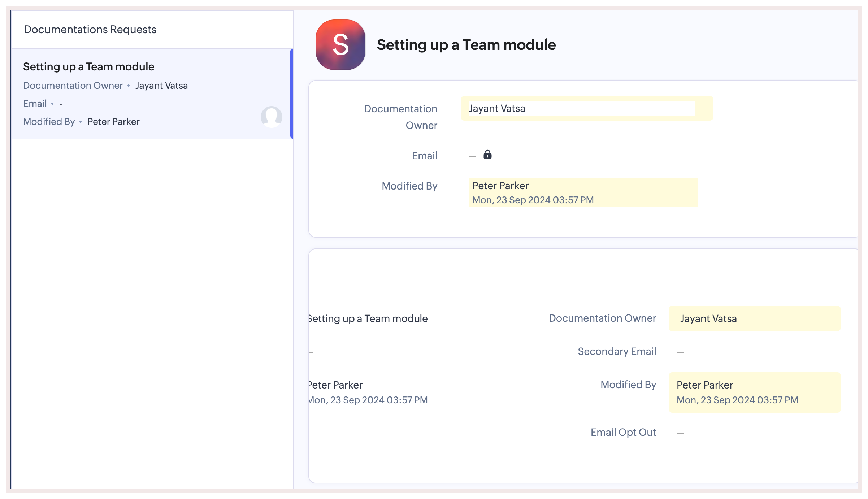Image resolution: width=868 pixels, height=499 pixels.
Task: Click the Email Opt Out value dash
Action: [x=680, y=433]
